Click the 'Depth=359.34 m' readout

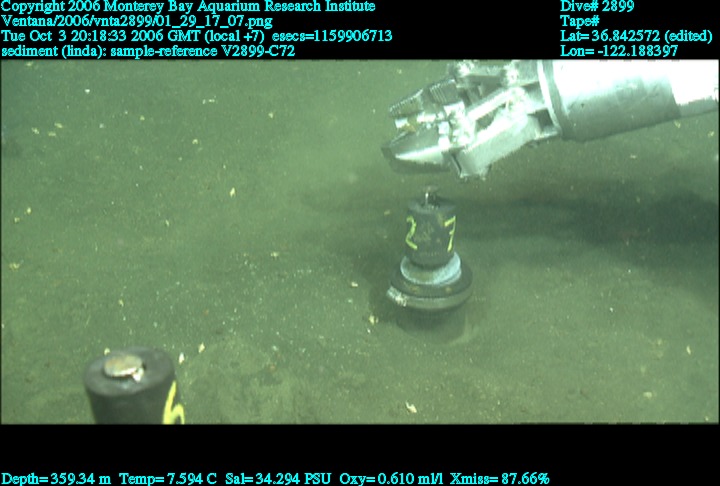(56, 479)
